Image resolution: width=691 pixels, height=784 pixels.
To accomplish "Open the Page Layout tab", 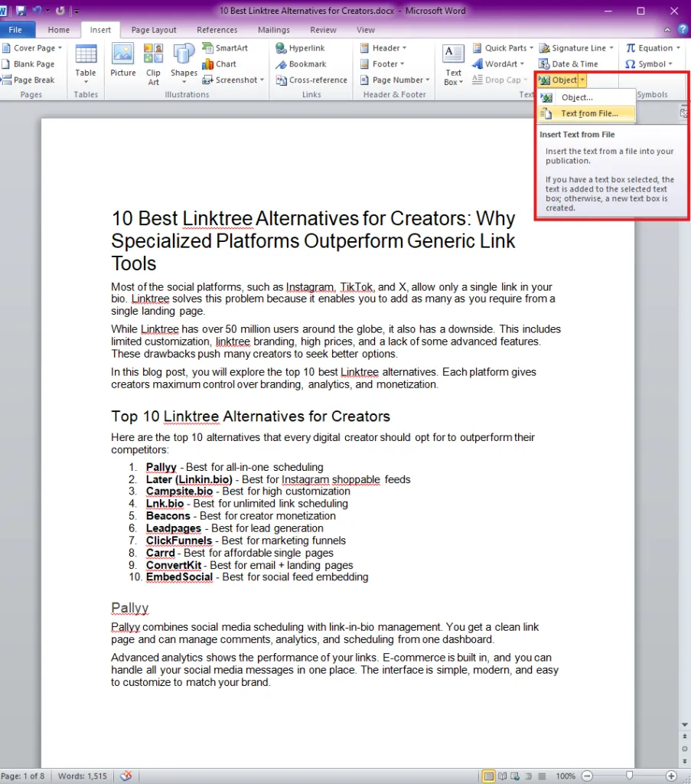I will [154, 30].
